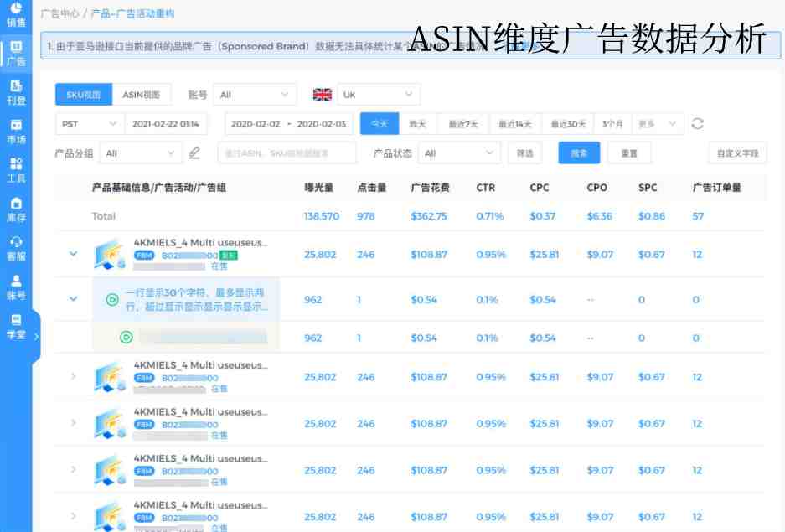Screen dimensions: 785x532
Task: Open the 客服 customer service sidebar icon
Action: [15, 248]
